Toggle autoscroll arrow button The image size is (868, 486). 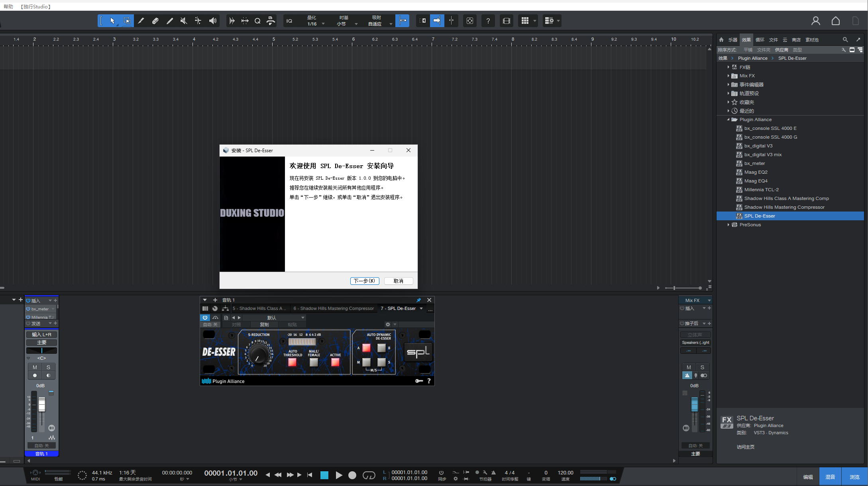point(437,21)
